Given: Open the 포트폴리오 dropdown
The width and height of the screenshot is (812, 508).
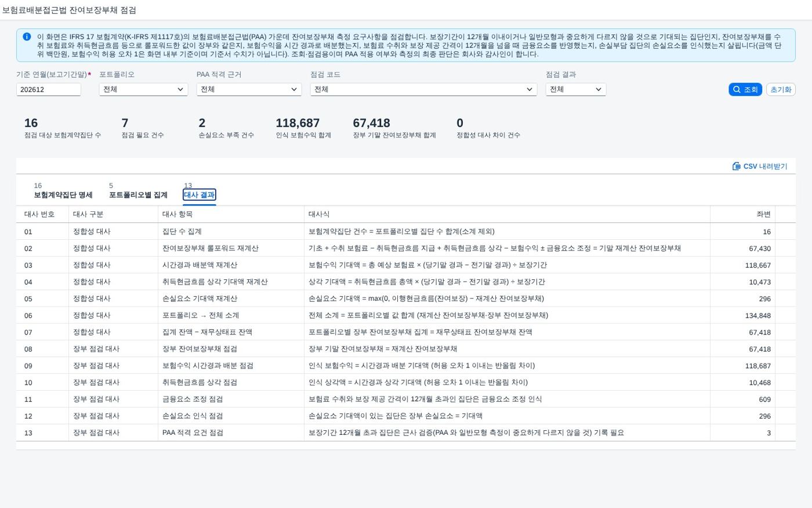Looking at the screenshot, I should pos(143,89).
